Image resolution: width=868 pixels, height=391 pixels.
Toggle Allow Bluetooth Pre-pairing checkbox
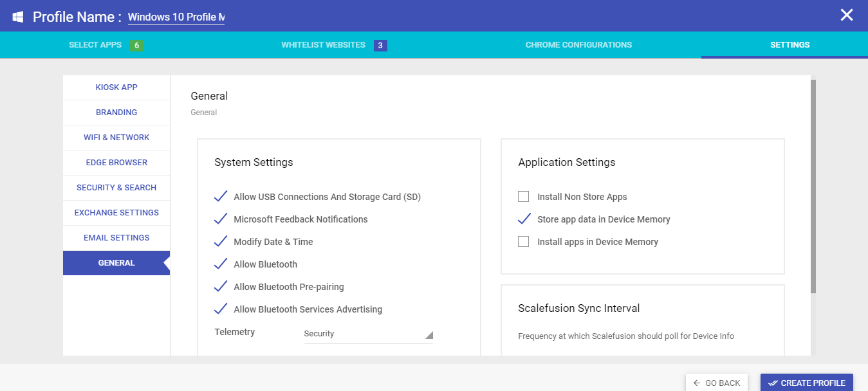221,287
